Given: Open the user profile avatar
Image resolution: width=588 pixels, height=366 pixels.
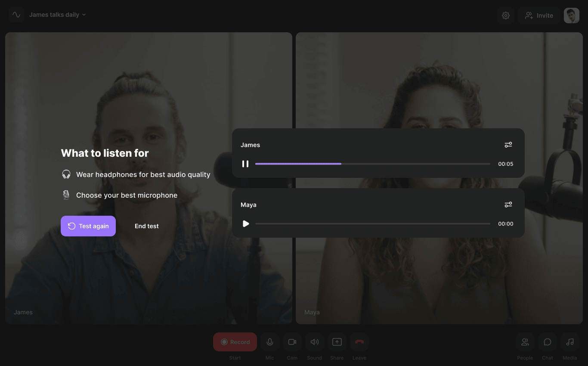Looking at the screenshot, I should tap(572, 16).
